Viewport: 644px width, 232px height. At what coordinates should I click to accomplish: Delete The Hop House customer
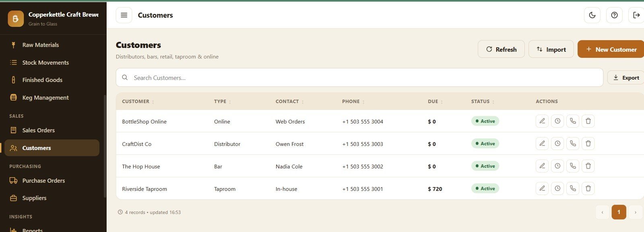pyautogui.click(x=588, y=166)
